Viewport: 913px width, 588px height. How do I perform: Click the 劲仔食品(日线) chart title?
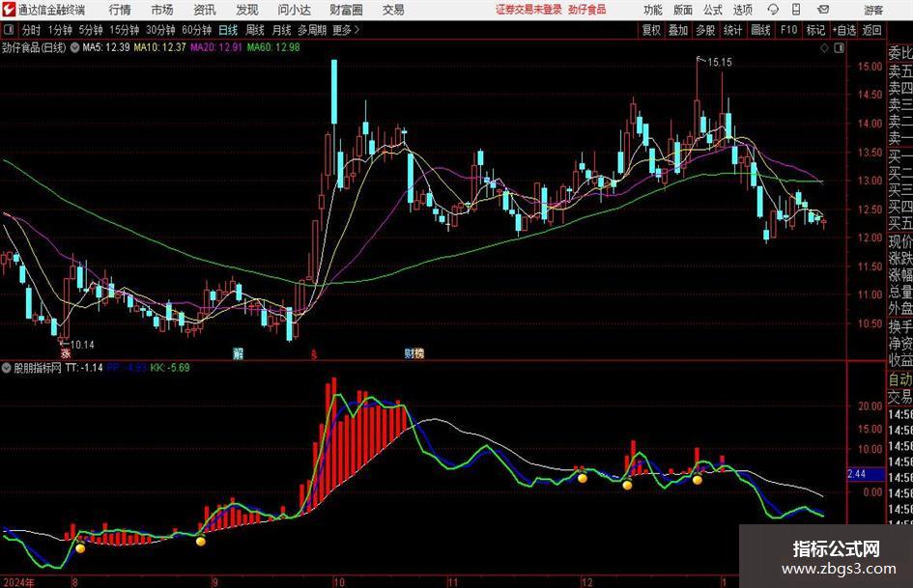pos(34,47)
